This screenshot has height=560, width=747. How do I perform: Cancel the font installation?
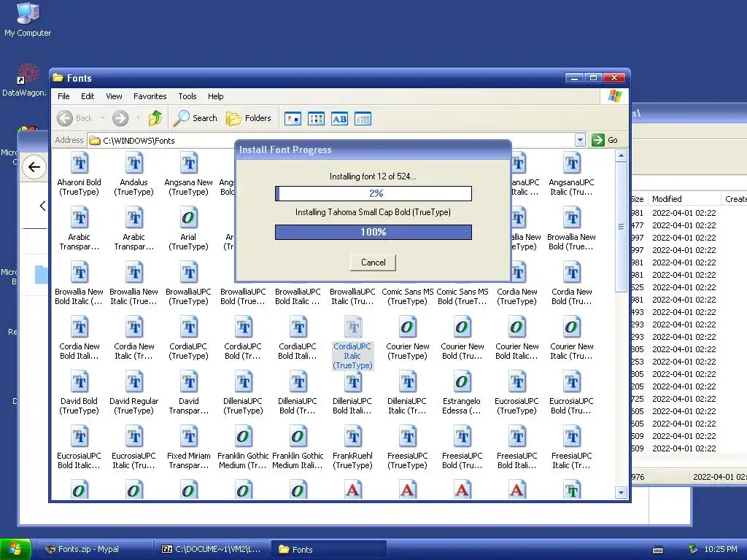(x=373, y=262)
